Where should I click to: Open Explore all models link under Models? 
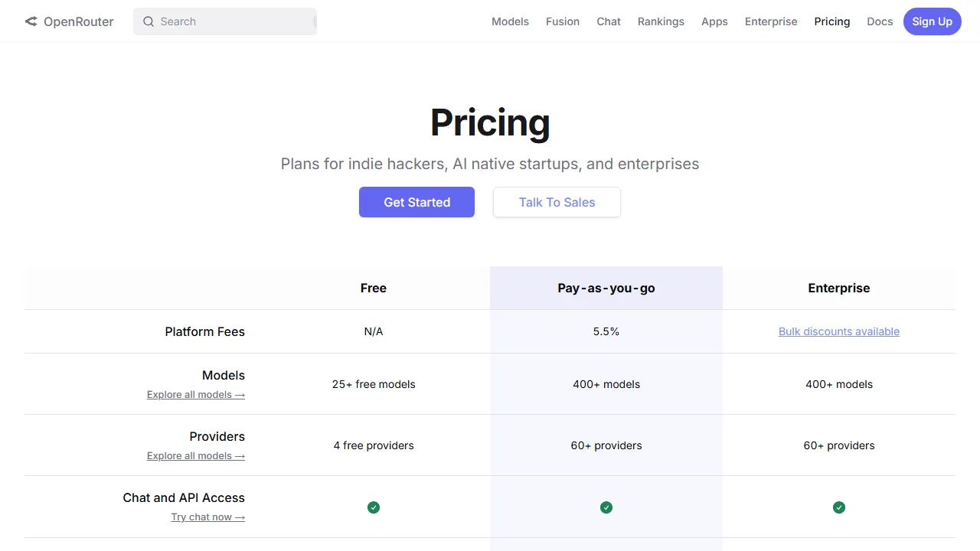(196, 394)
